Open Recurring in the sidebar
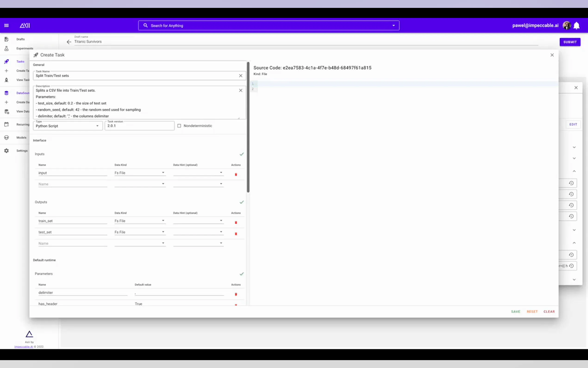Image resolution: width=588 pixels, height=368 pixels. click(x=22, y=124)
